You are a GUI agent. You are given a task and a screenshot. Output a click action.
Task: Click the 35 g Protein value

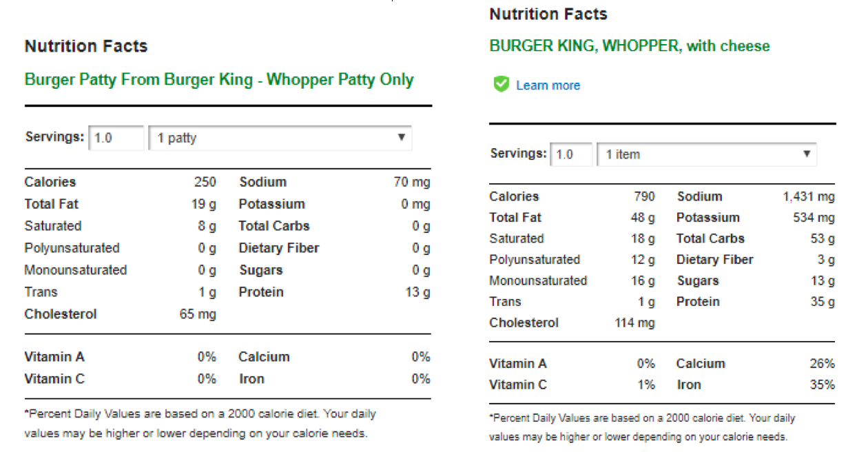823,302
